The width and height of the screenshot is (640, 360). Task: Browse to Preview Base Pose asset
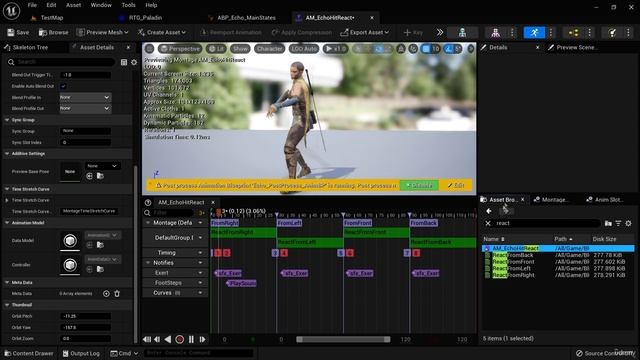click(x=100, y=176)
